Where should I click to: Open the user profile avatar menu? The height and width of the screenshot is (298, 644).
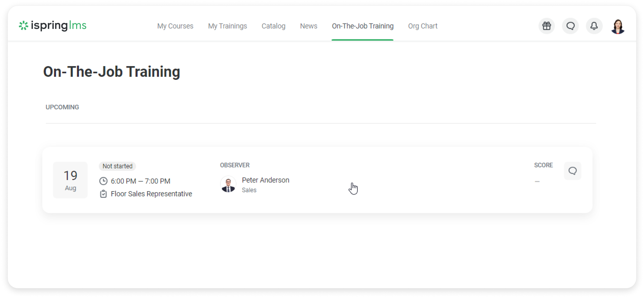tap(618, 26)
